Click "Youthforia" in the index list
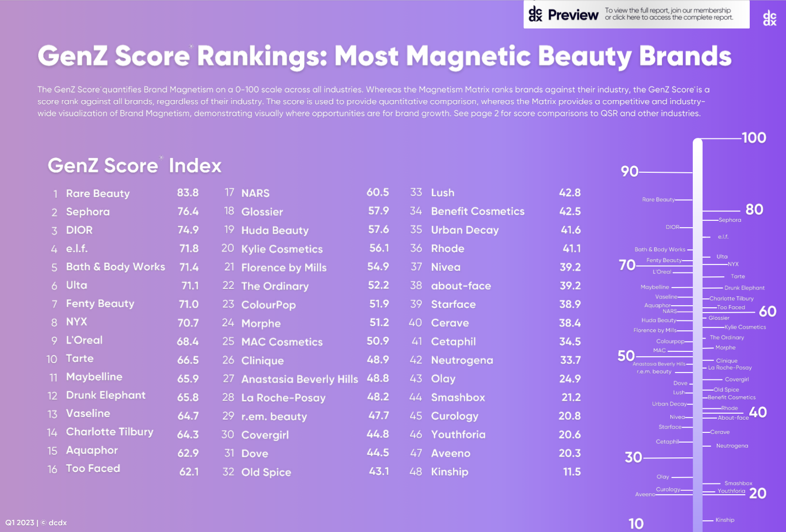Viewport: 786px width, 532px height. point(458,435)
